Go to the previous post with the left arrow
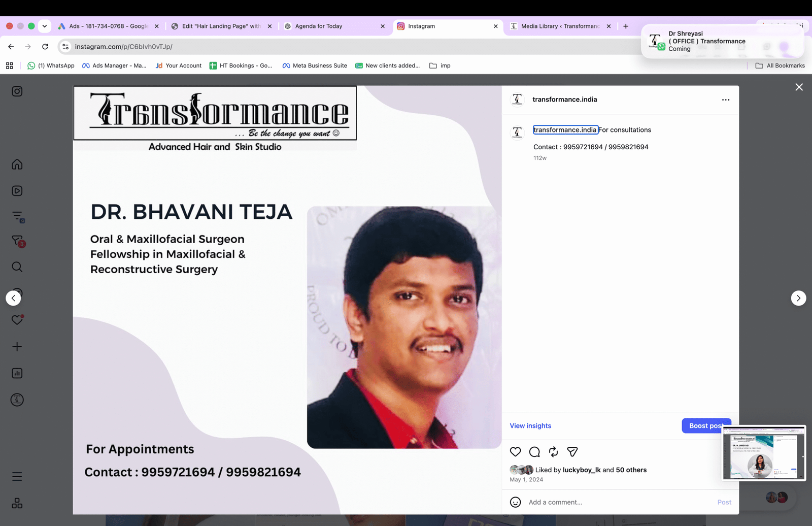Image resolution: width=812 pixels, height=526 pixels. tap(13, 298)
